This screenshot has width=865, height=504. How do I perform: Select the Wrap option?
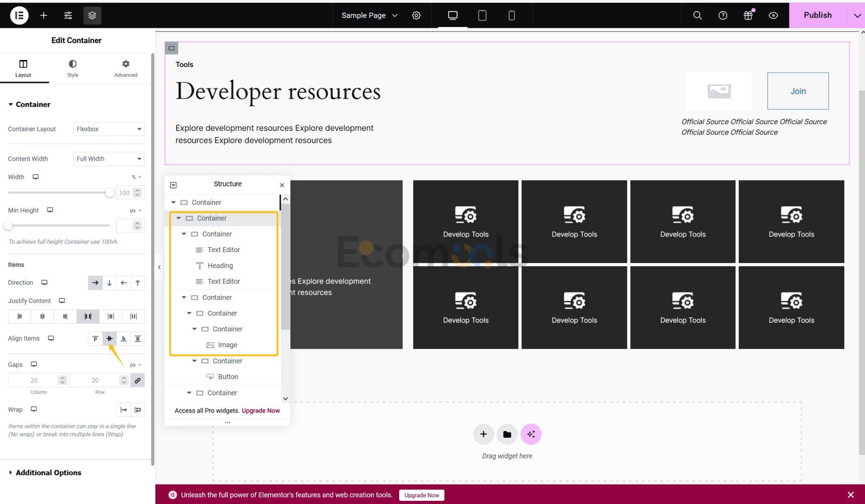point(137,410)
